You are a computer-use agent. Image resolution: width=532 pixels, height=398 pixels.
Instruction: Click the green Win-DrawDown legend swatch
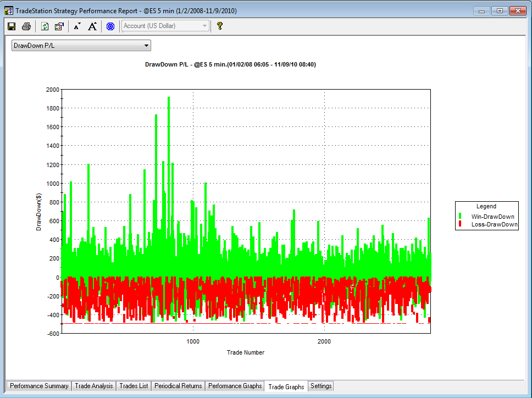(460, 216)
